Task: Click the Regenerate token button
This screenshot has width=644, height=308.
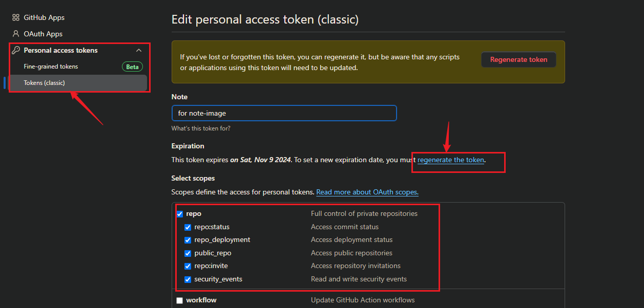Action: tap(518, 59)
